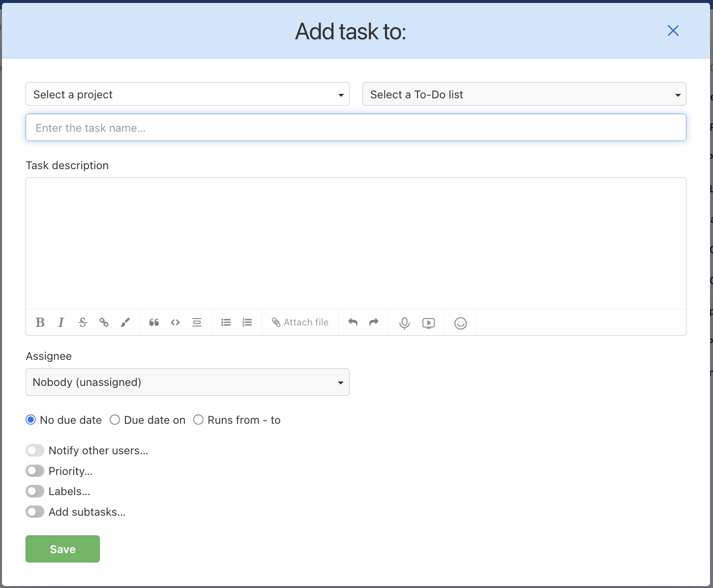
Task: Open the Assignee dropdown showing 'Nobody (unassigned)'
Action: [x=187, y=382]
